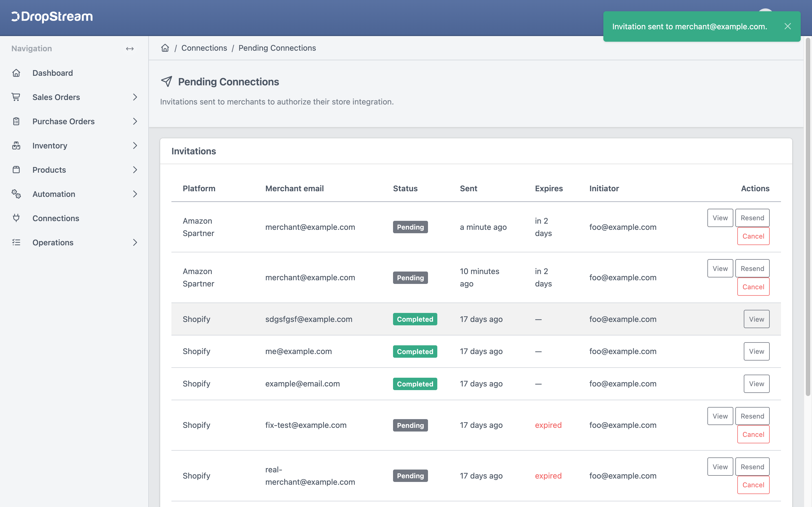Click the DropStream logo
Image resolution: width=812 pixels, height=507 pixels.
click(x=52, y=16)
